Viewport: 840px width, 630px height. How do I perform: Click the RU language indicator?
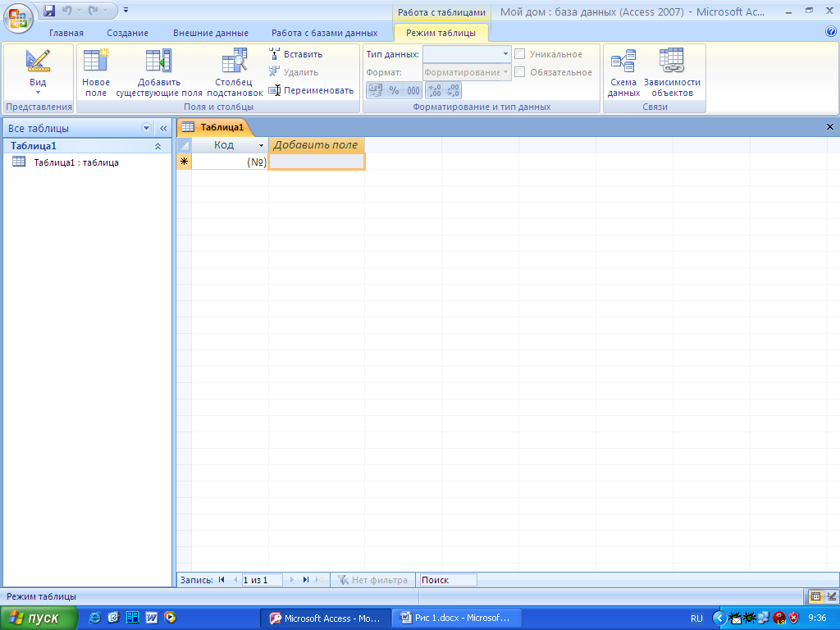coord(696,619)
